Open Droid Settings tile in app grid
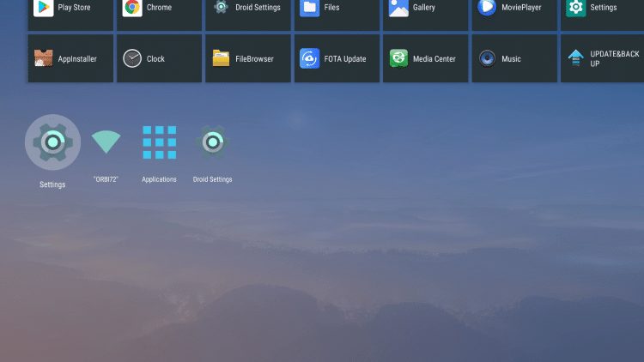The height and width of the screenshot is (362, 644). tap(248, 15)
